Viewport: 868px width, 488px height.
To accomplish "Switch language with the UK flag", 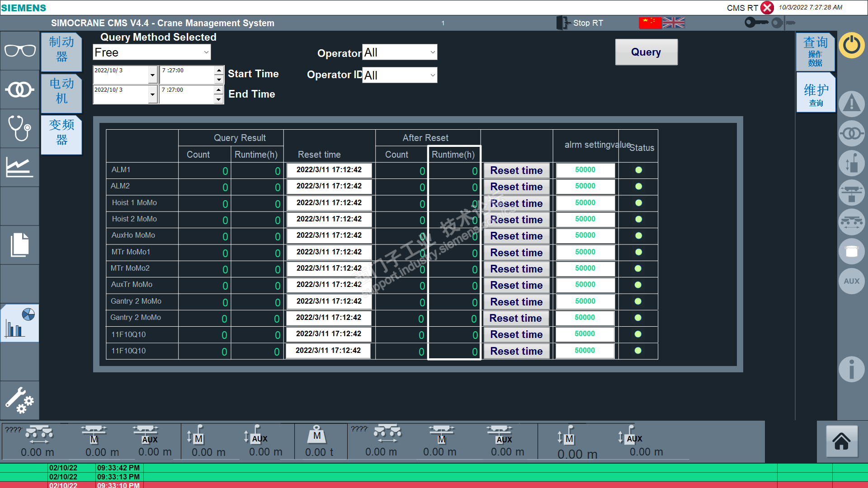I will [674, 23].
